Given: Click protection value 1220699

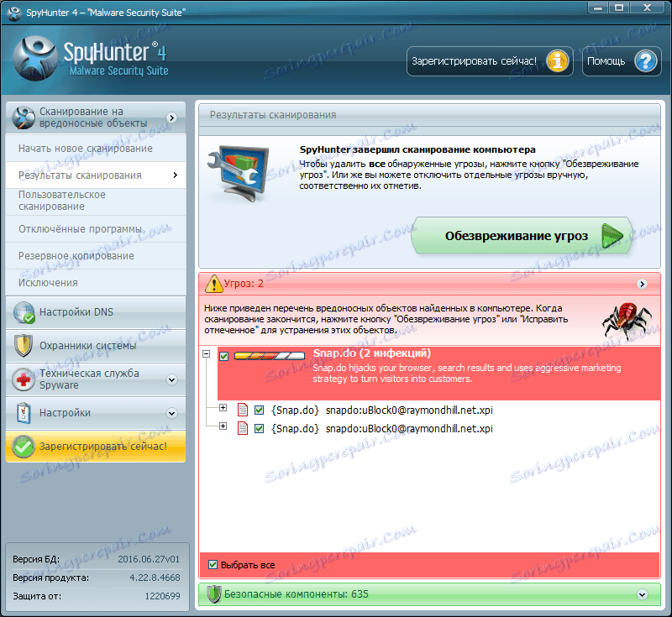Looking at the screenshot, I should (x=162, y=596).
